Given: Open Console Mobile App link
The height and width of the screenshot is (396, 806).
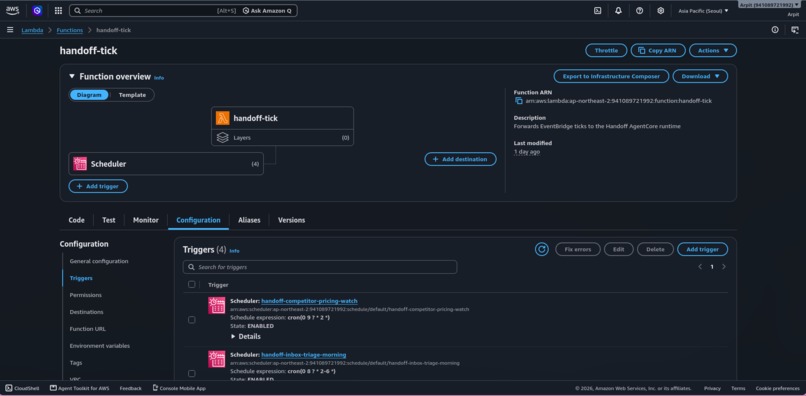Looking at the screenshot, I should [179, 388].
